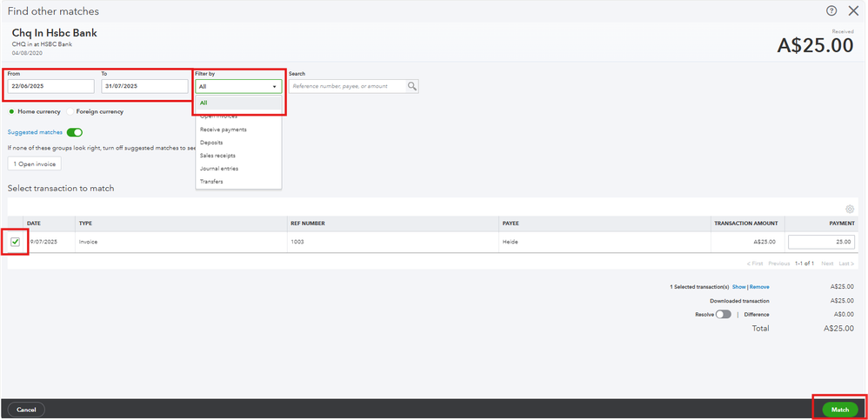The image size is (868, 420).
Task: Click the 9/07/2025 date cell
Action: (43, 242)
